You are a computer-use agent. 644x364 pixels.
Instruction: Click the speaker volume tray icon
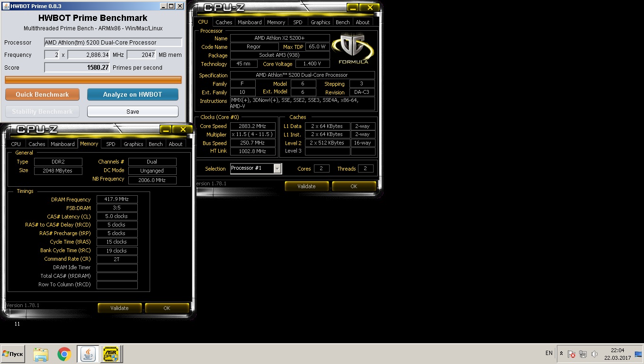coord(594,354)
